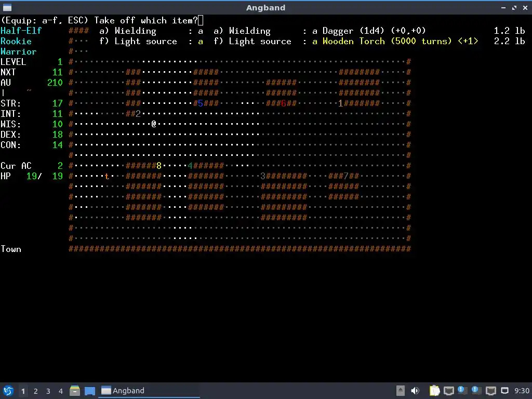Click the right-hand 'a) Wielding' label beside Dagger

tap(242, 31)
